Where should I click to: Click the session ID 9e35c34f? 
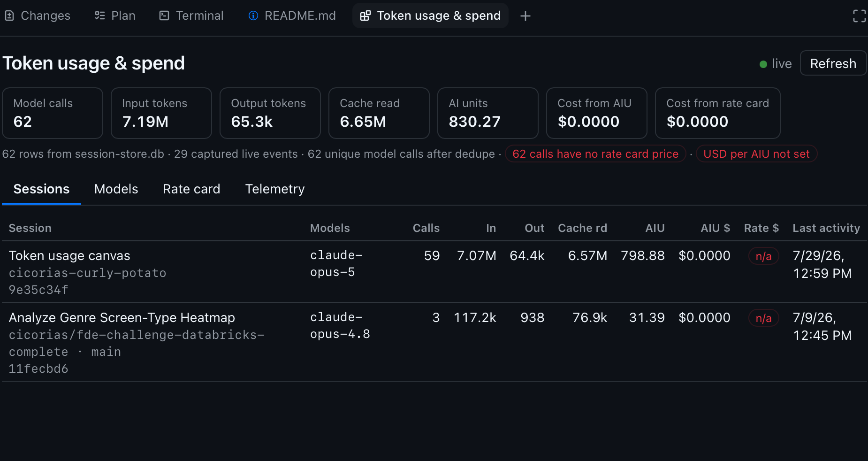tap(38, 290)
